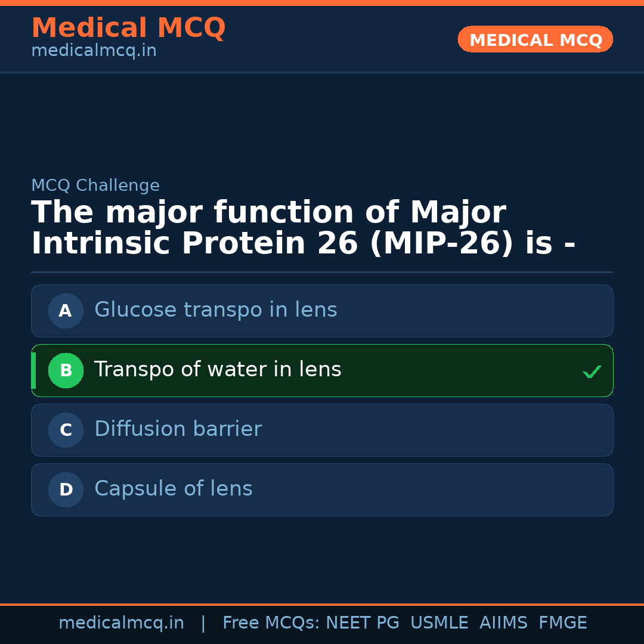Choose the answer 'Glucose transpo in lens'
644x644 pixels.
216,310
